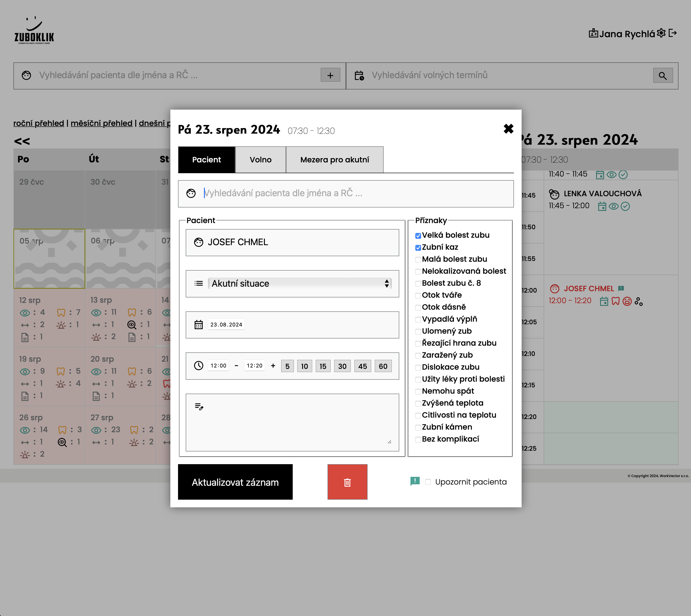Viewport: 691px width, 616px height.
Task: Open the calendar icon in the date field
Action: [x=199, y=324]
